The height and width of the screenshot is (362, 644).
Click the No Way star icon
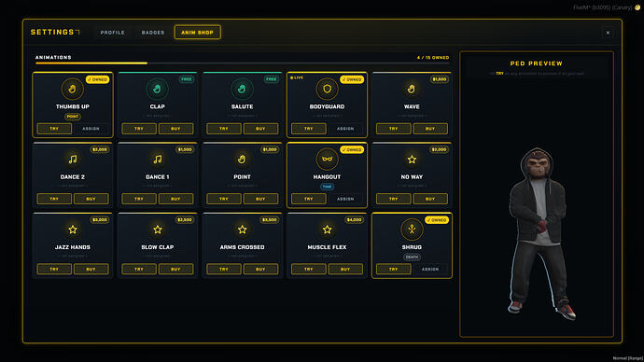point(412,160)
